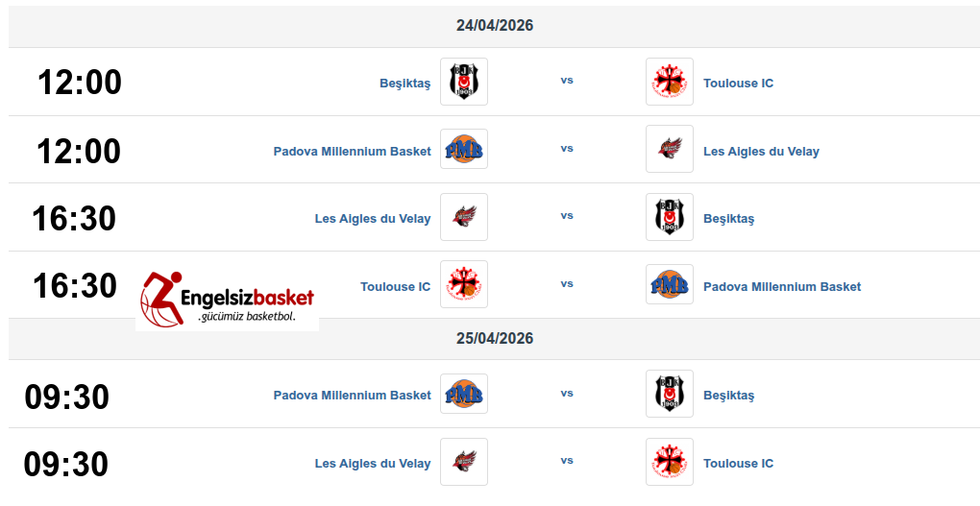Select PMB logo in Padova vs Les Aigles match
Viewport: 980px width, 506px height.
pos(464,149)
